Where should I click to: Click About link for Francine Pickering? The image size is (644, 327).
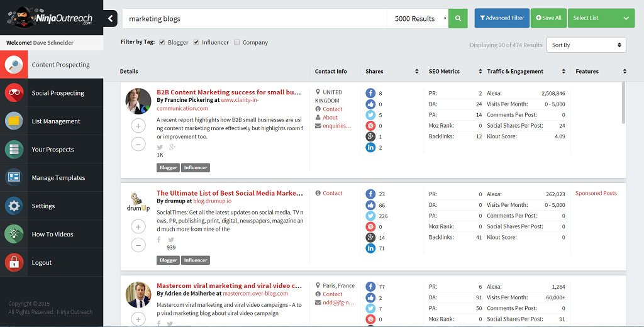330,118
